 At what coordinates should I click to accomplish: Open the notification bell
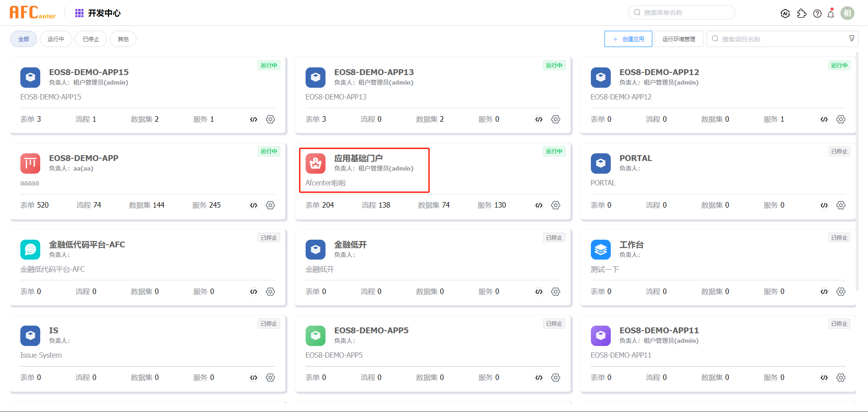pos(831,14)
